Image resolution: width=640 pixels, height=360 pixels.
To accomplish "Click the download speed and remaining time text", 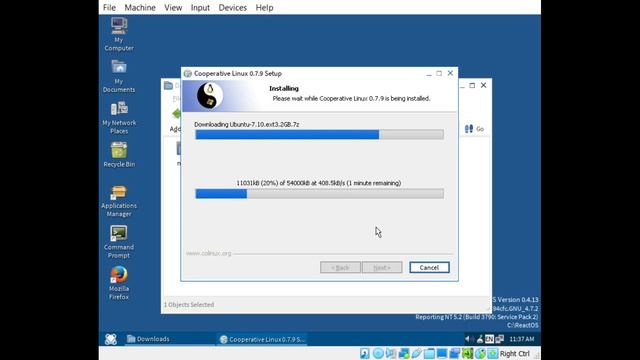I will point(319,183).
